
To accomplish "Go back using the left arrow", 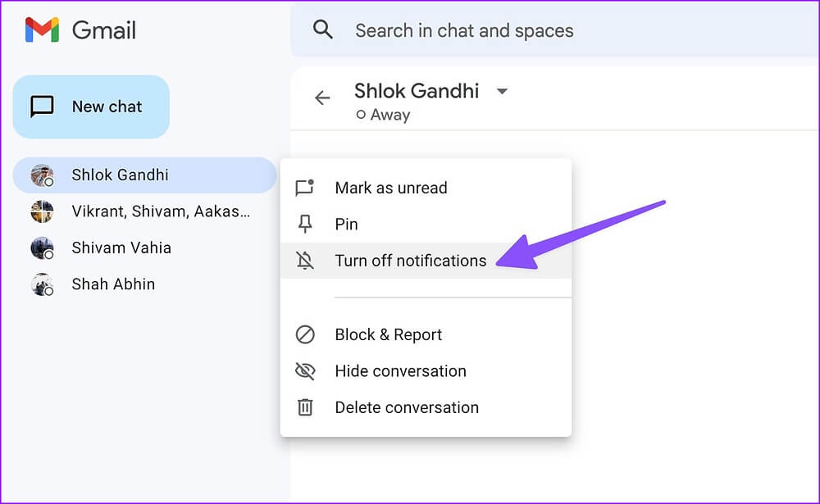I will click(x=322, y=98).
